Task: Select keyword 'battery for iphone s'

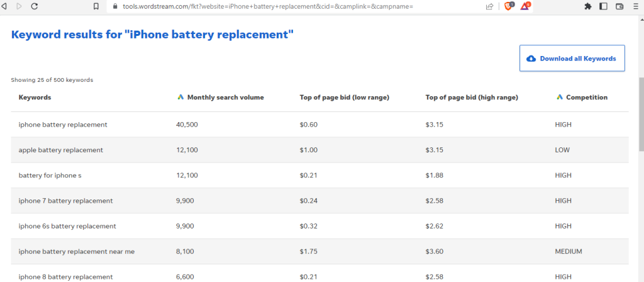Action: [50, 176]
